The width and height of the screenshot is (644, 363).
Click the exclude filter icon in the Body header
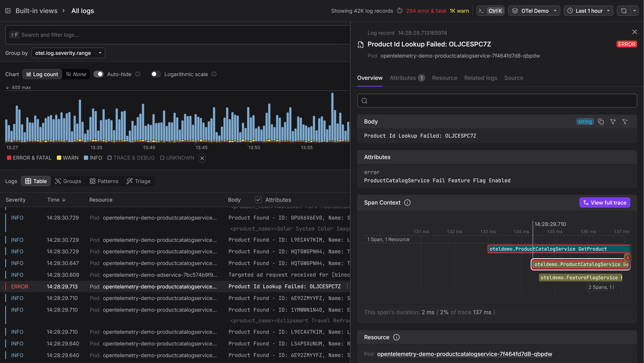point(625,122)
